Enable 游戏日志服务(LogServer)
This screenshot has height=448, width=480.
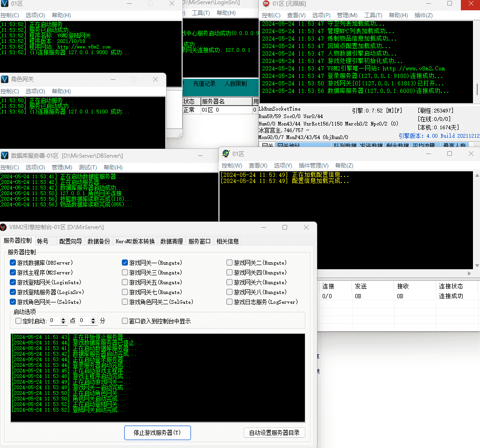coord(229,302)
